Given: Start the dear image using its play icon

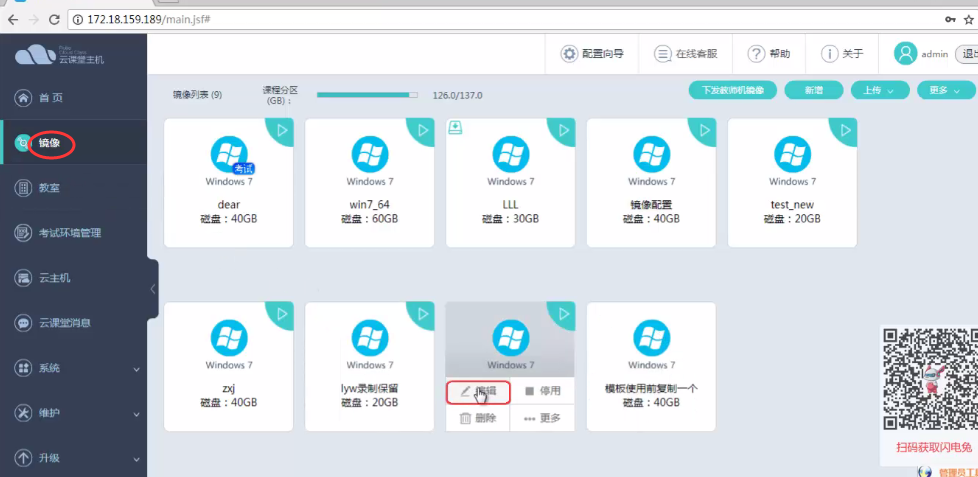Looking at the screenshot, I should tap(283, 130).
